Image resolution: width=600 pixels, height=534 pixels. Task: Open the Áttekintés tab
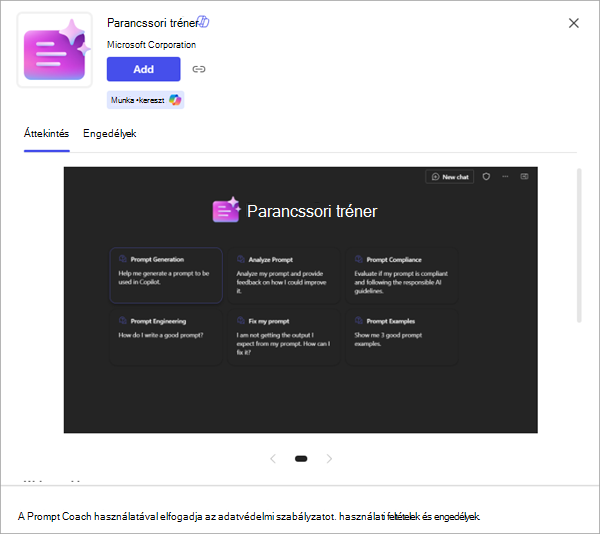pos(46,134)
